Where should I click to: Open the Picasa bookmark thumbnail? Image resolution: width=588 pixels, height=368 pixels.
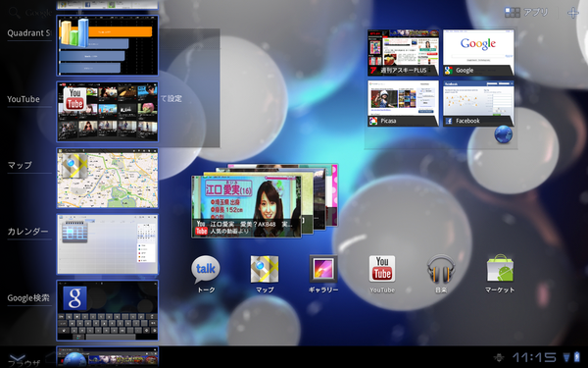pyautogui.click(x=403, y=103)
